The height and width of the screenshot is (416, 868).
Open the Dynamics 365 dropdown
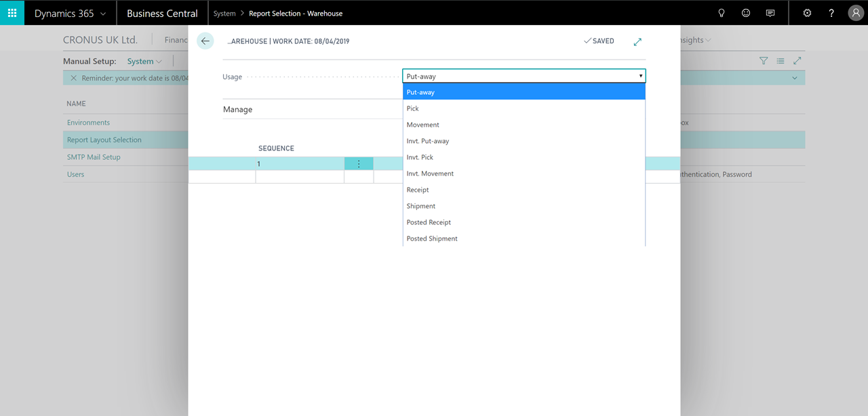click(x=71, y=13)
